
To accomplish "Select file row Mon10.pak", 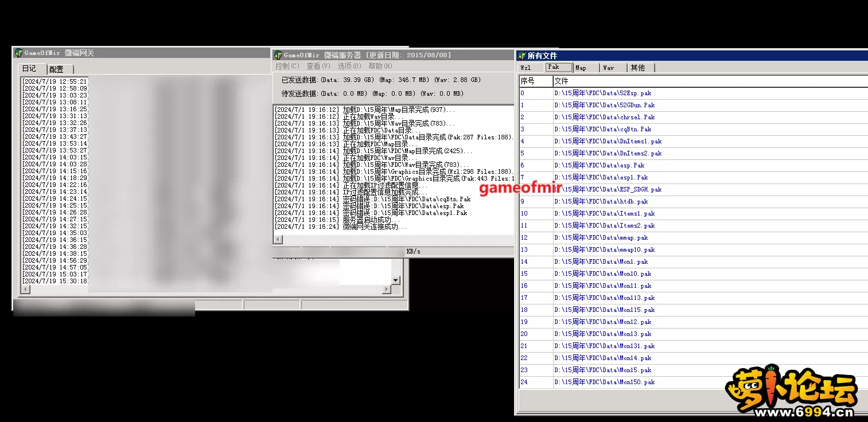I will coord(694,273).
